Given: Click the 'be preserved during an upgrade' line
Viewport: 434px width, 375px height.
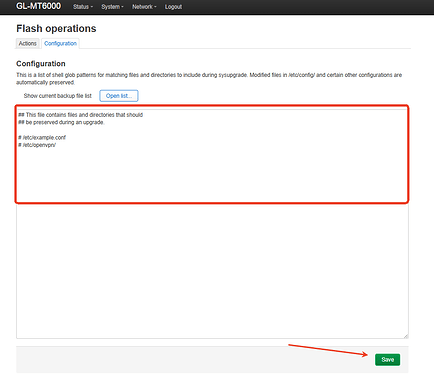Looking at the screenshot, I should coord(61,122).
